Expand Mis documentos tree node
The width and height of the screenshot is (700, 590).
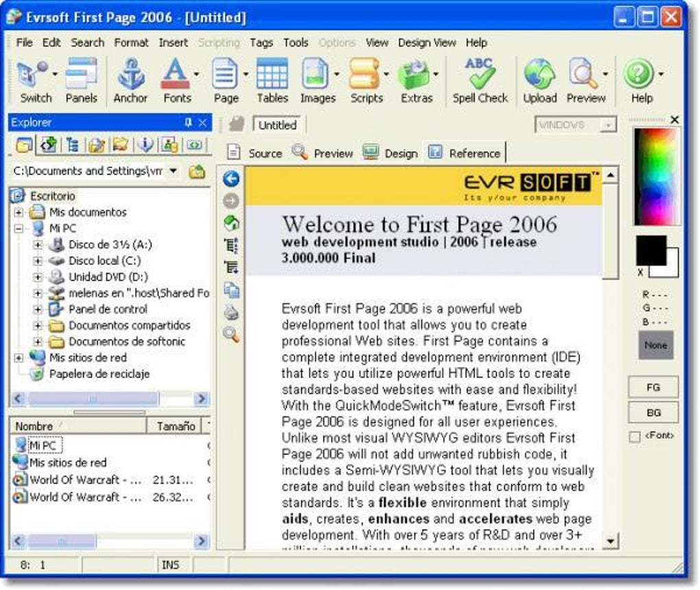19,213
